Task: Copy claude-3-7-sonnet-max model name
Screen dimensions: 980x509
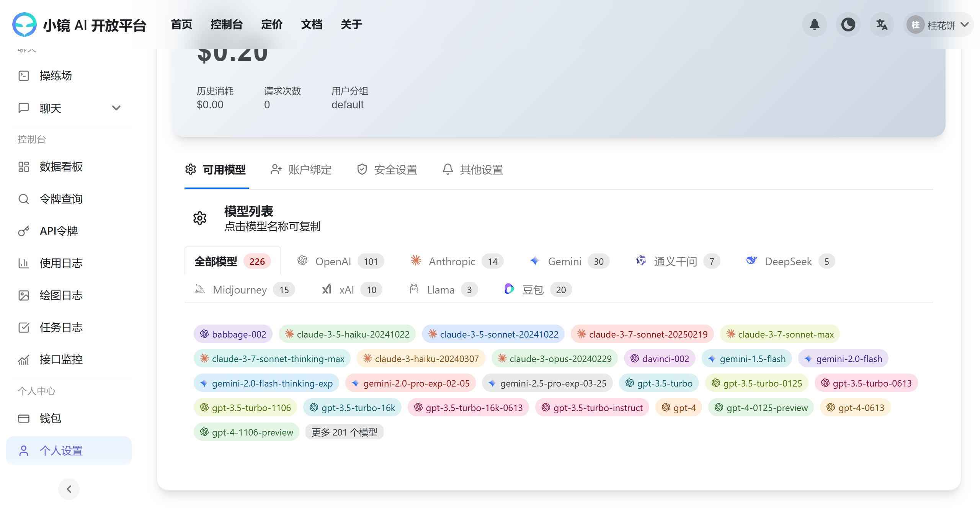Action: [x=780, y=334]
